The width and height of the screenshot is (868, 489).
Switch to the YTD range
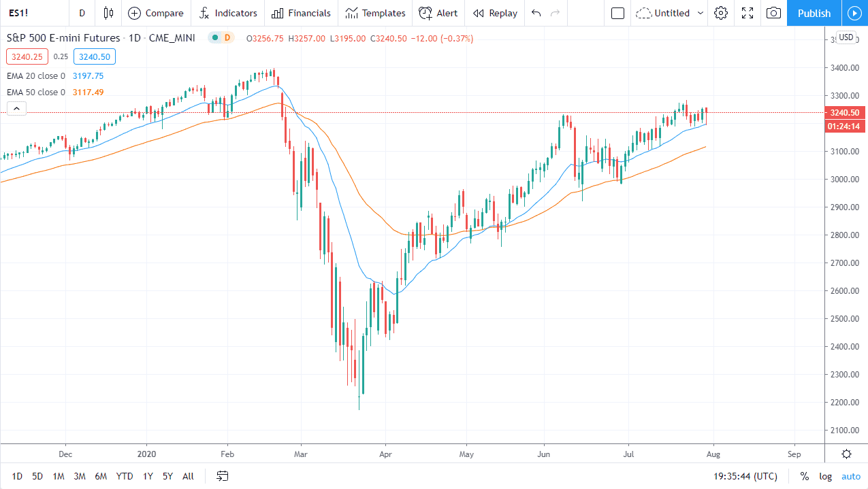pos(124,476)
